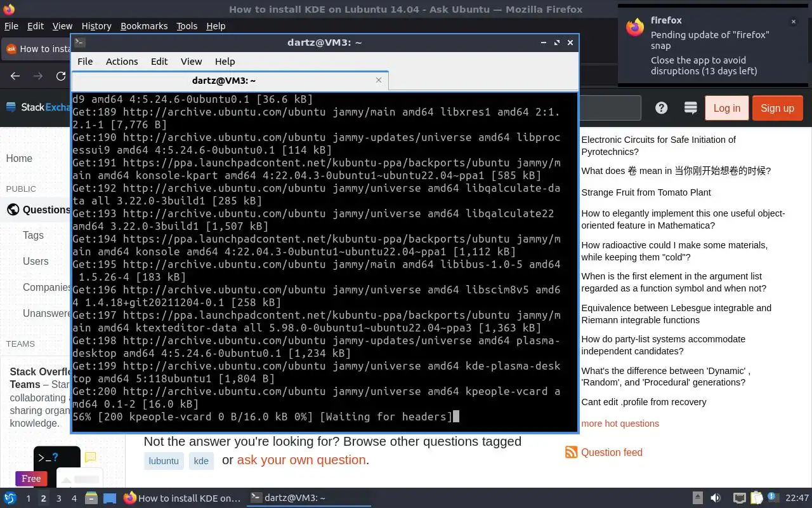The height and width of the screenshot is (508, 812).
Task: Click the 22:47 clock in the taskbar
Action: (x=797, y=498)
